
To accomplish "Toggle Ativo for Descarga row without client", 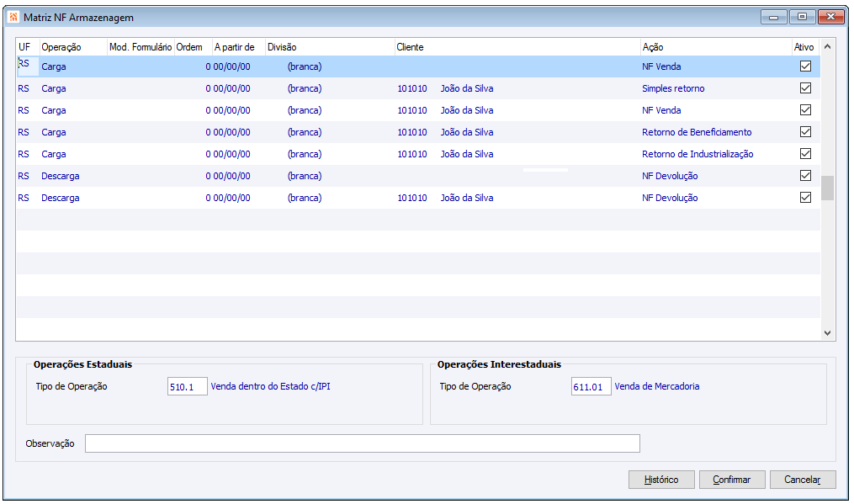I will [x=805, y=176].
